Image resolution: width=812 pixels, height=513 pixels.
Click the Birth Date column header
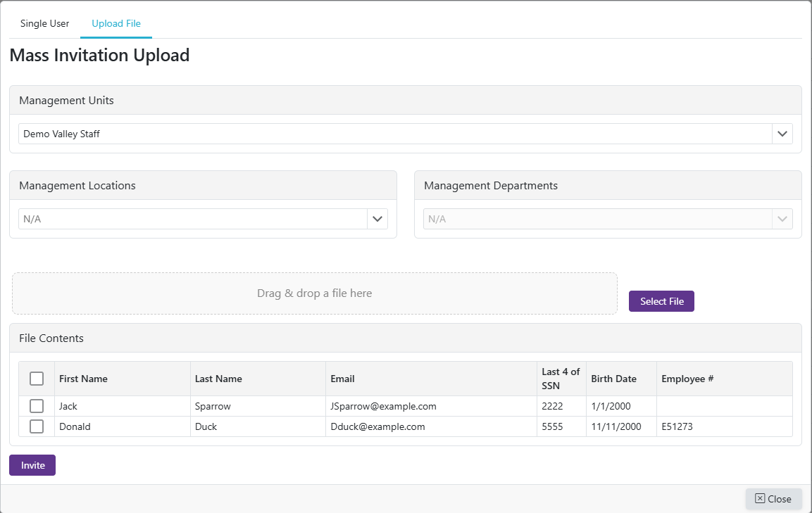[x=613, y=379]
